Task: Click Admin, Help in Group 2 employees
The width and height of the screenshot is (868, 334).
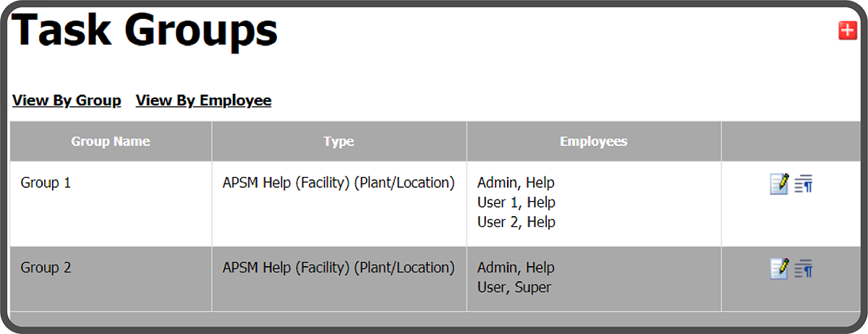Action: click(x=516, y=267)
